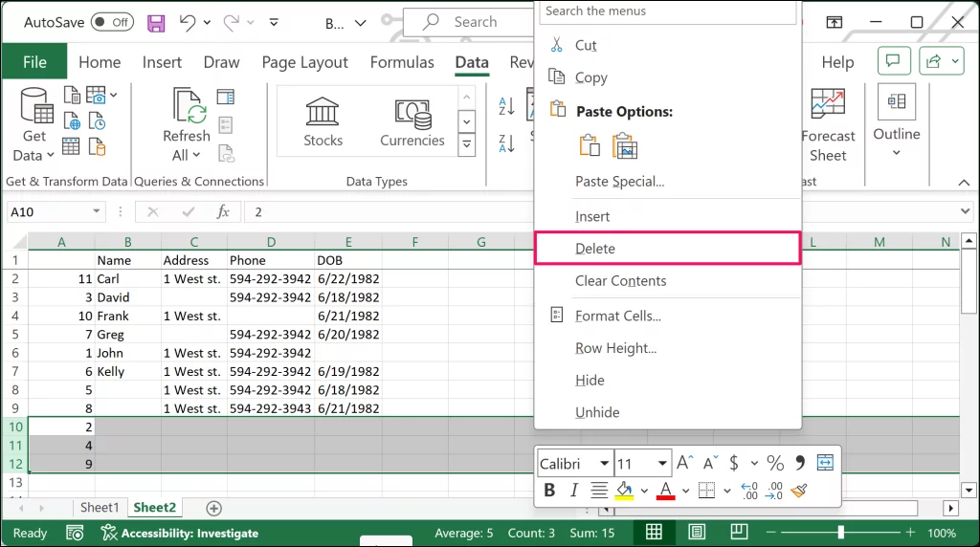The width and height of the screenshot is (980, 547).
Task: Click Decrease Decimal in mini toolbar
Action: (773, 491)
